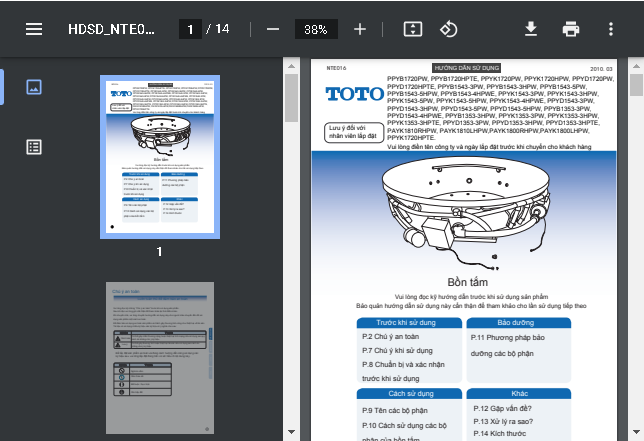Click the document scroll up arrow

[x=636, y=66]
